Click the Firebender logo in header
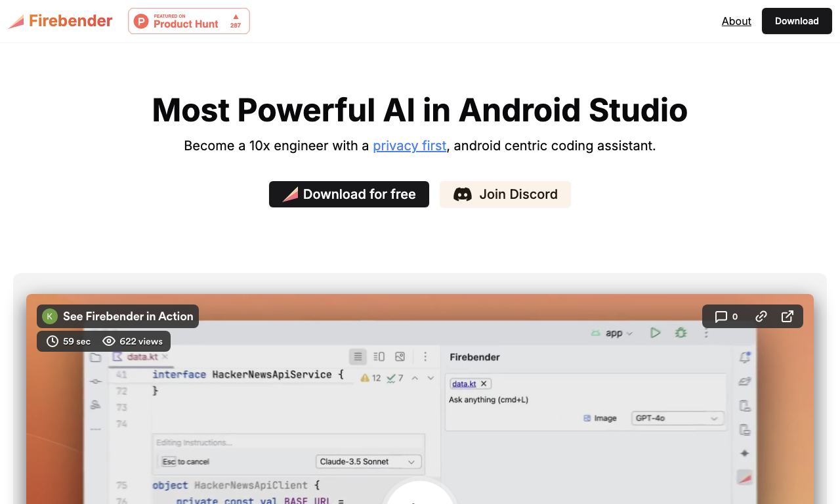Image resolution: width=840 pixels, height=504 pixels. 60,21
